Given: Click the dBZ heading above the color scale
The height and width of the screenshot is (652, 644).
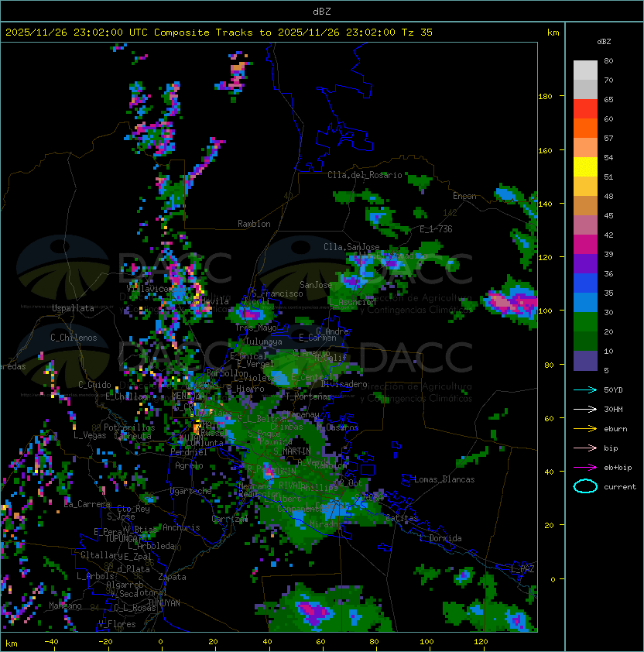Looking at the screenshot, I should coord(604,42).
